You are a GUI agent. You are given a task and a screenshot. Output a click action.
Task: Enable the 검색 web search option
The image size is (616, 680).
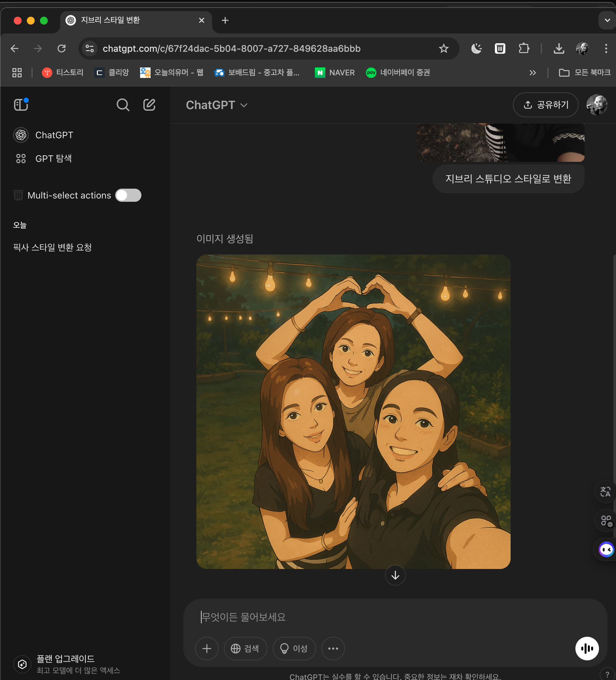pos(245,648)
